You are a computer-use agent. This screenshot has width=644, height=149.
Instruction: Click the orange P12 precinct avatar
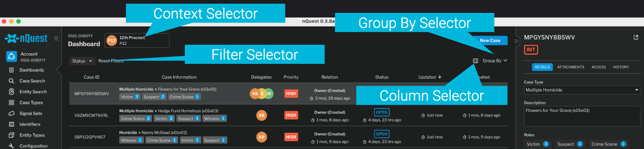pos(111,40)
